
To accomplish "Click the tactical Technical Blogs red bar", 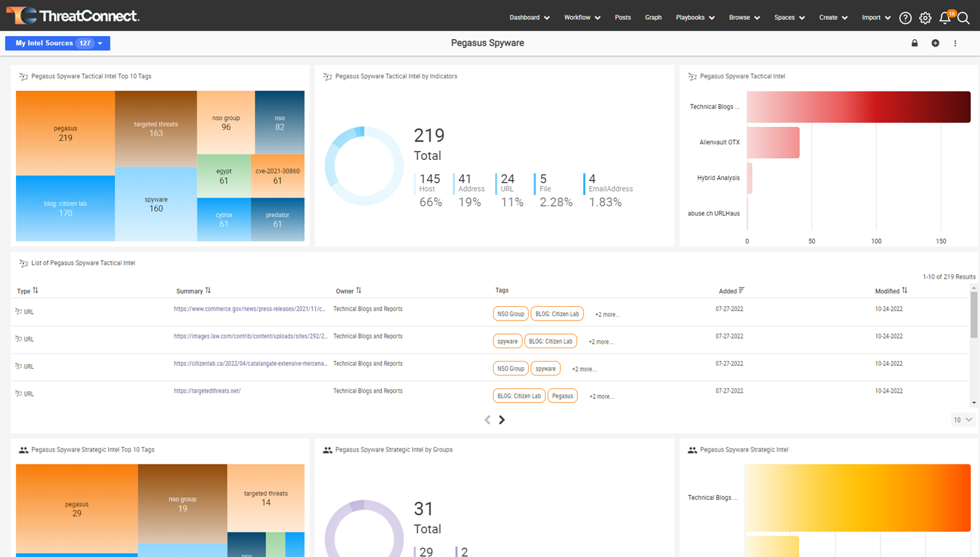I will tap(859, 107).
